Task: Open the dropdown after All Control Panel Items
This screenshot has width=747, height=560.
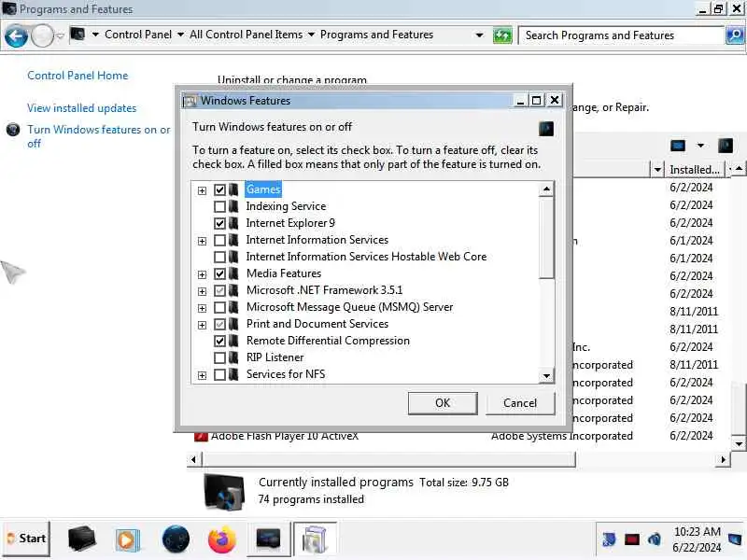Action: (311, 35)
